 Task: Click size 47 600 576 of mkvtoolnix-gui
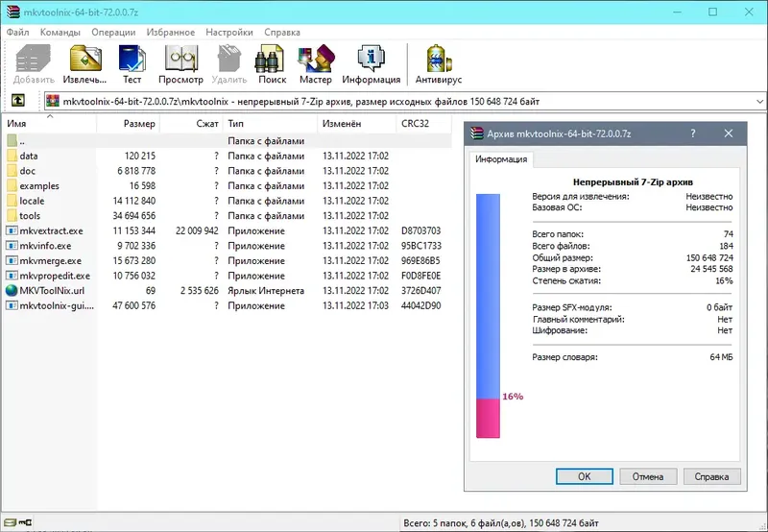coord(133,305)
